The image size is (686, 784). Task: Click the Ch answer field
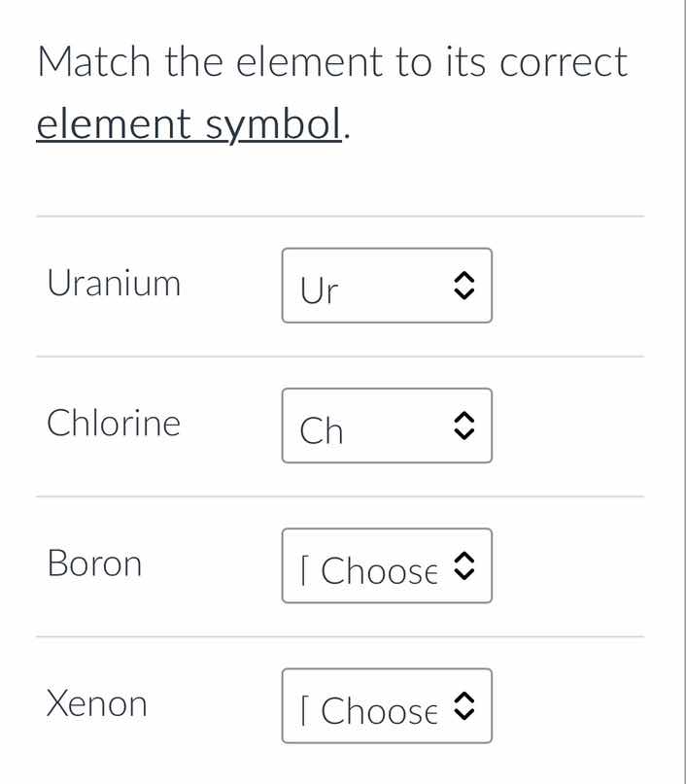point(360,426)
